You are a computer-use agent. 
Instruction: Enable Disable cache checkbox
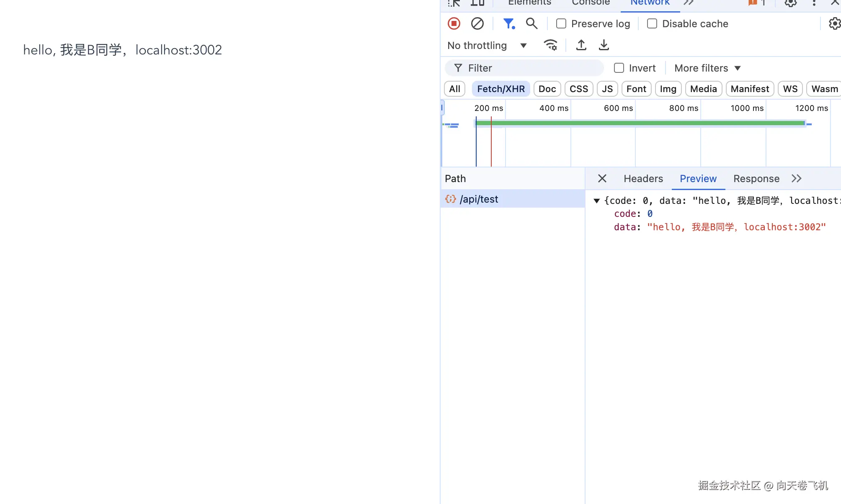[652, 24]
